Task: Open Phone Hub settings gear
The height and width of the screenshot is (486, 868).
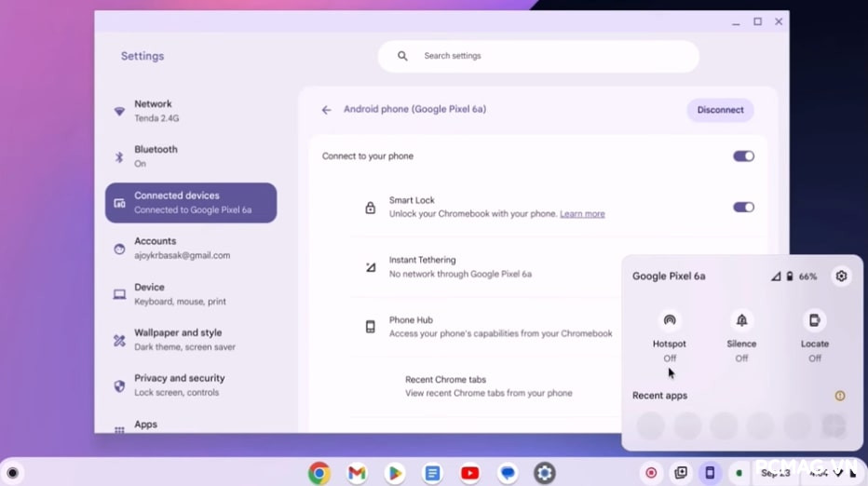Action: click(841, 277)
